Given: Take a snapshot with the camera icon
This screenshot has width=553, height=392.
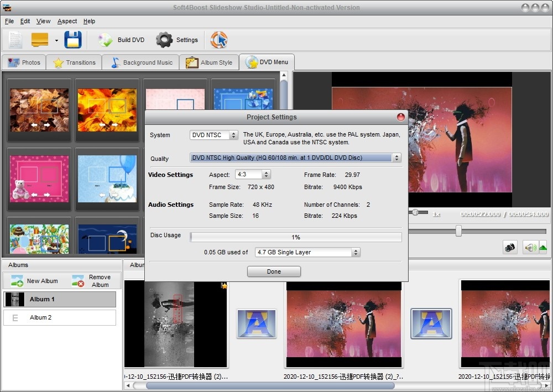Looking at the screenshot, I should [510, 248].
